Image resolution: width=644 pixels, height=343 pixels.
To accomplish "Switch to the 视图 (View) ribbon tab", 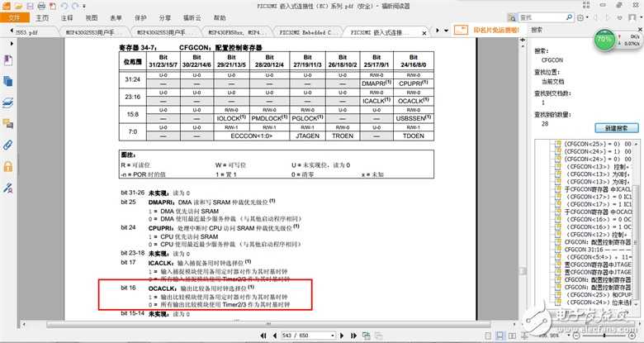I will click(x=91, y=17).
